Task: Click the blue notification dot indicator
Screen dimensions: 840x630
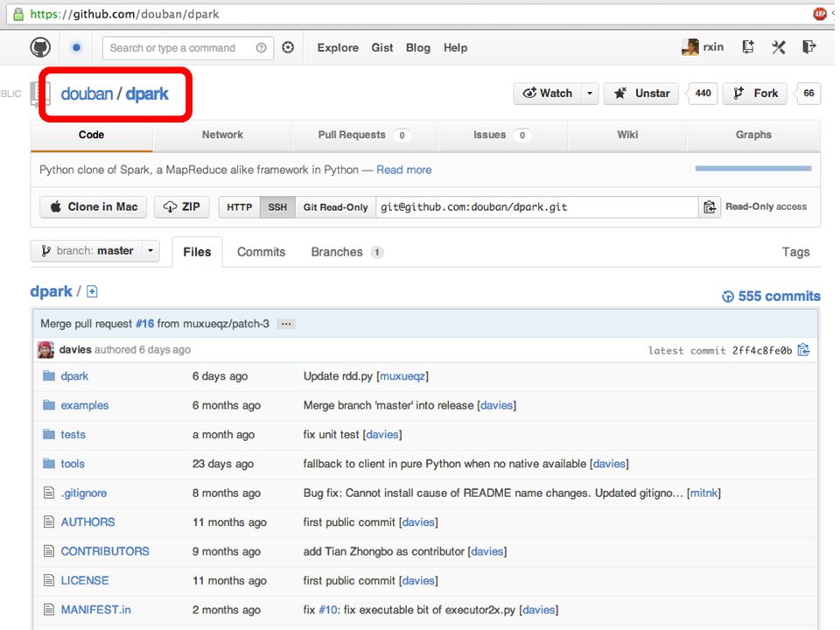Action: 76,47
